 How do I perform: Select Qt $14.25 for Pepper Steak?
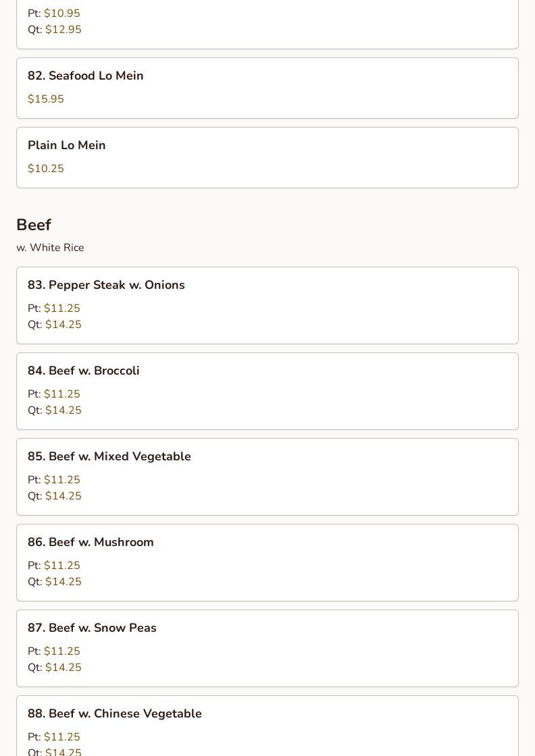pyautogui.click(x=55, y=325)
